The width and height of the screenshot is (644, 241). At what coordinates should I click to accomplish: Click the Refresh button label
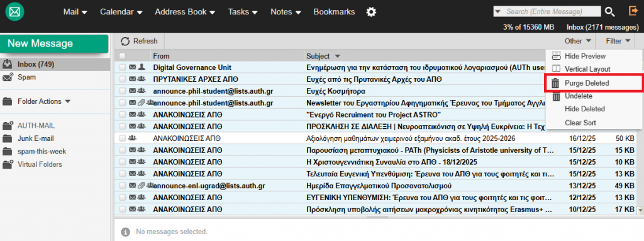[x=145, y=41]
